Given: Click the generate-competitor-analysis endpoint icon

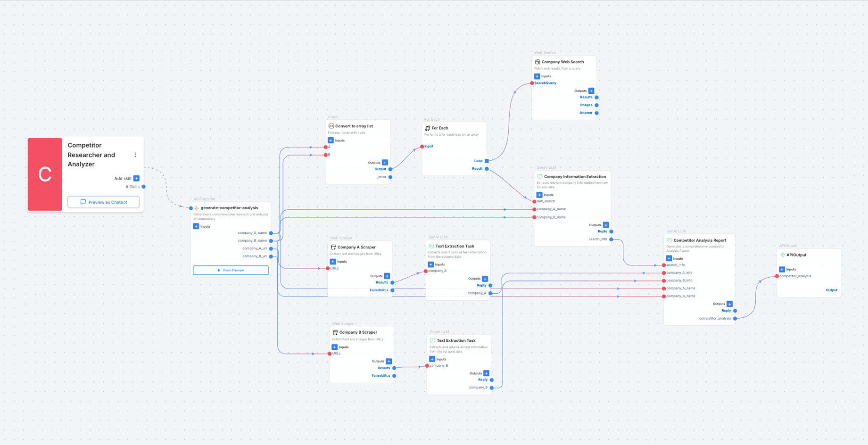Looking at the screenshot, I should point(197,208).
